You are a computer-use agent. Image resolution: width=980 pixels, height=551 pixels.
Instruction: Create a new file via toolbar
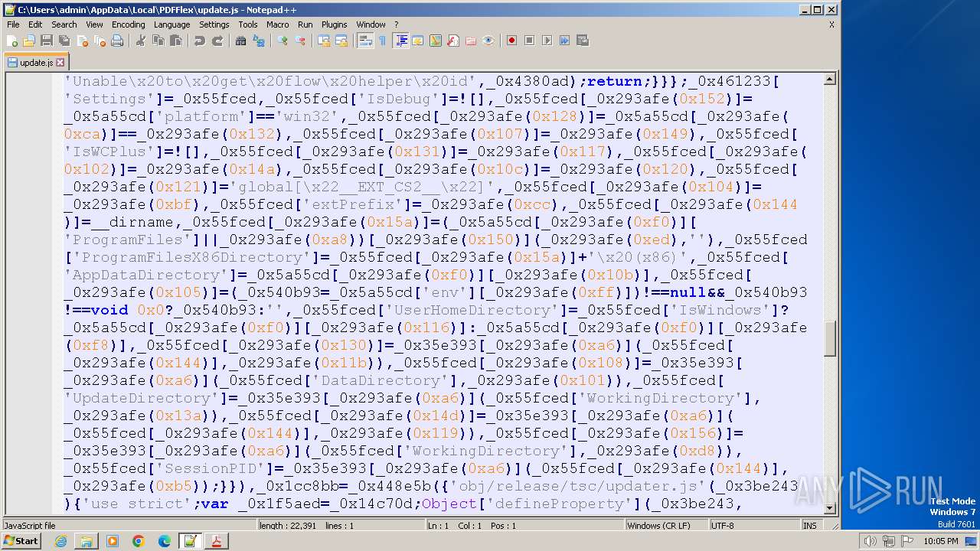point(12,41)
